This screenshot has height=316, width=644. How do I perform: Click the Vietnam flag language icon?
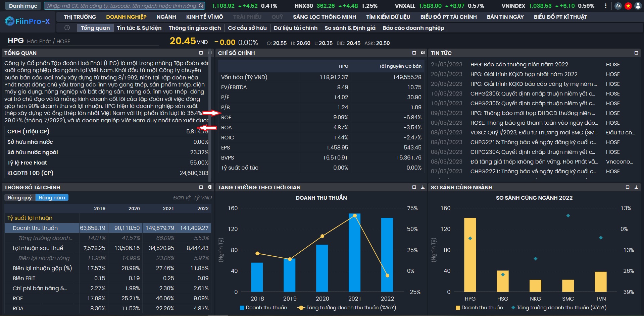pyautogui.click(x=628, y=6)
